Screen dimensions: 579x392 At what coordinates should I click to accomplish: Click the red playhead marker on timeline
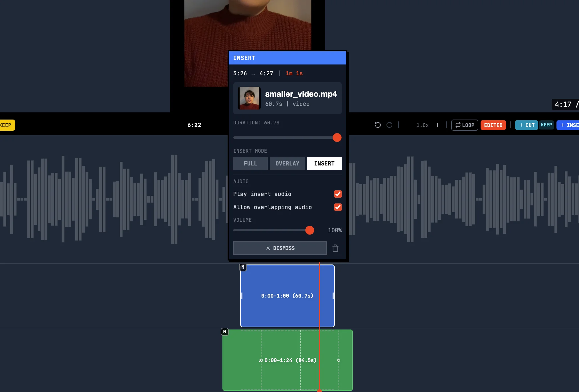coord(319,390)
